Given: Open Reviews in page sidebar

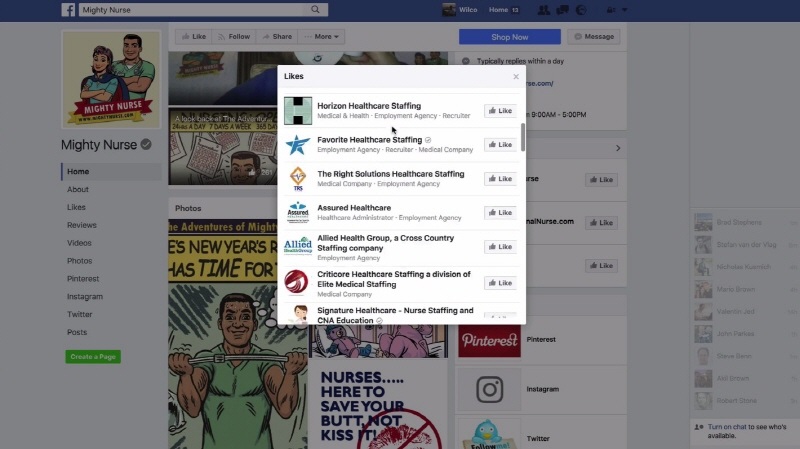Looking at the screenshot, I should coord(82,225).
